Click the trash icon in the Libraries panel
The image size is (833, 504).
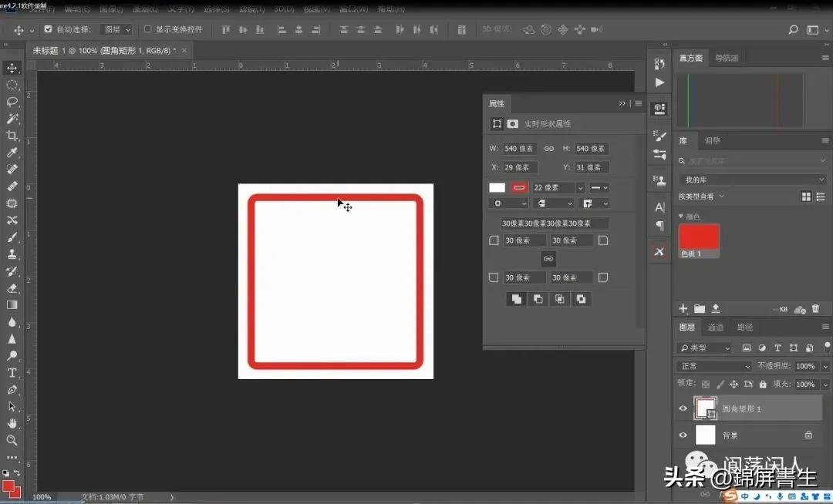tap(815, 308)
